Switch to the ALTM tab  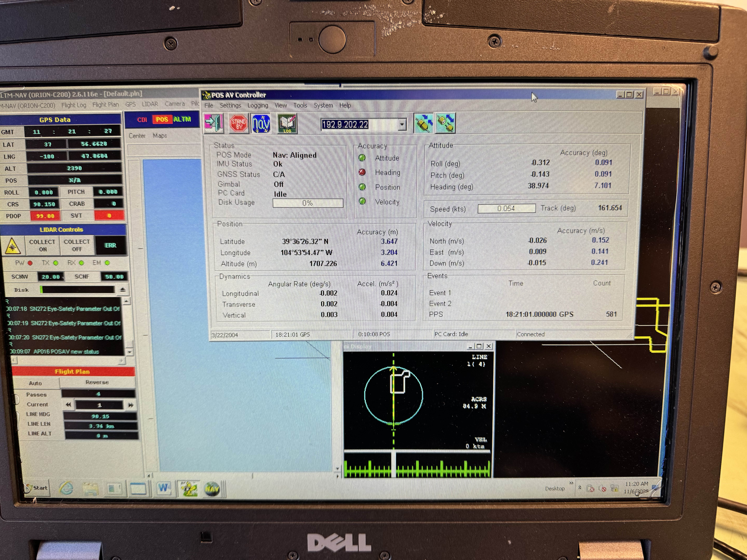tap(182, 119)
